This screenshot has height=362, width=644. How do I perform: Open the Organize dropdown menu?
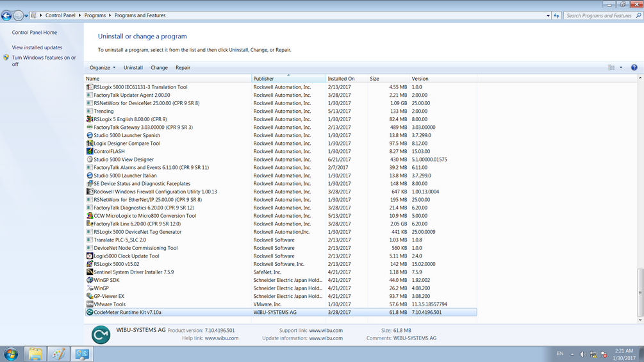[x=103, y=68]
